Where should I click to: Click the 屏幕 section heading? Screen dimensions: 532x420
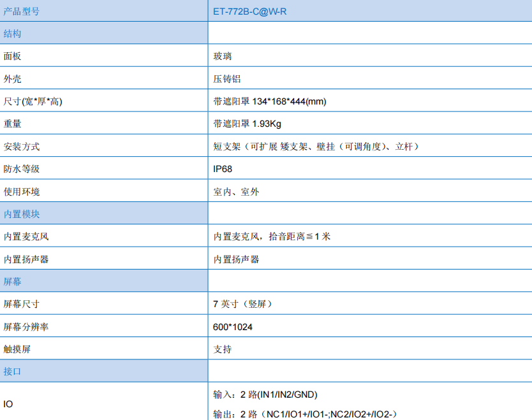coord(13,282)
